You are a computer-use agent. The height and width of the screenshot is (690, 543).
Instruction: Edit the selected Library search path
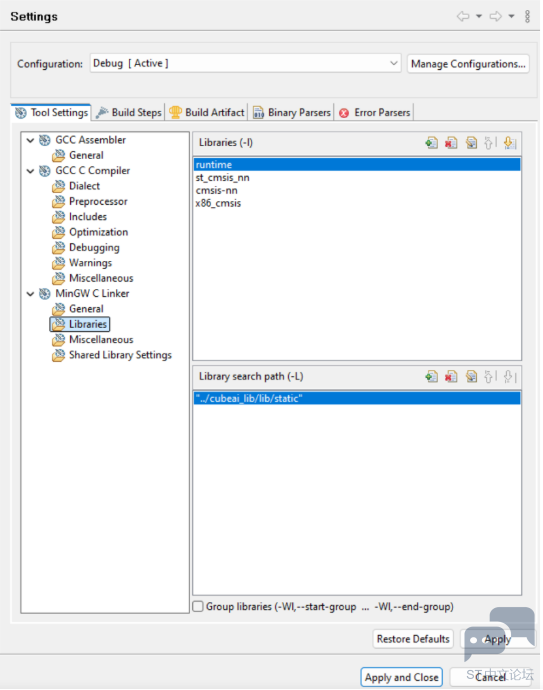tap(471, 376)
